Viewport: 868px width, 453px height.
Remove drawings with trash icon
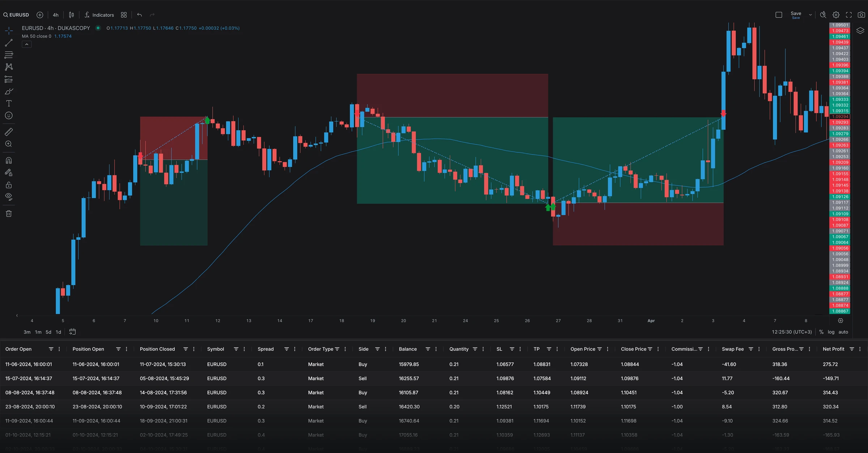point(9,213)
